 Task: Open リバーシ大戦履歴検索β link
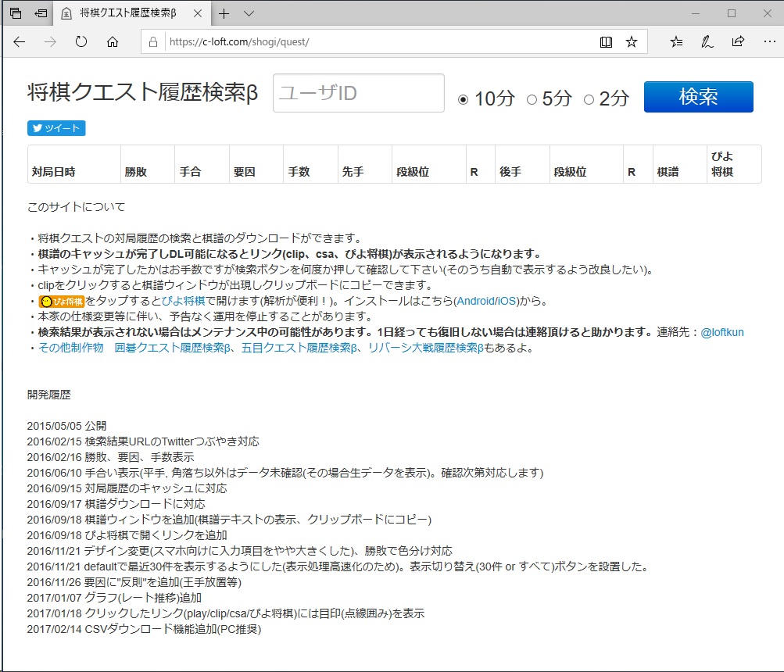coord(426,348)
